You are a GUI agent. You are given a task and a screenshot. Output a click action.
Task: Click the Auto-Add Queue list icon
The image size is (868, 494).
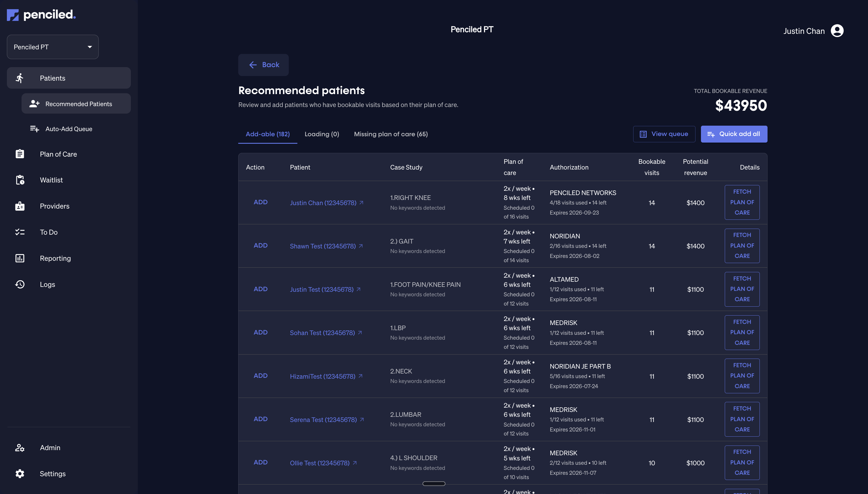(34, 129)
